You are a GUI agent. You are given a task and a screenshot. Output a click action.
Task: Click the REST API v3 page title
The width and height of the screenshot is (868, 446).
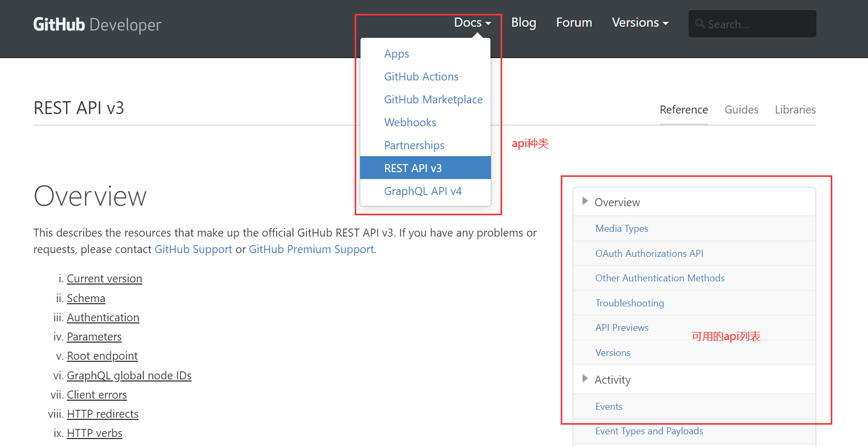pyautogui.click(x=79, y=108)
